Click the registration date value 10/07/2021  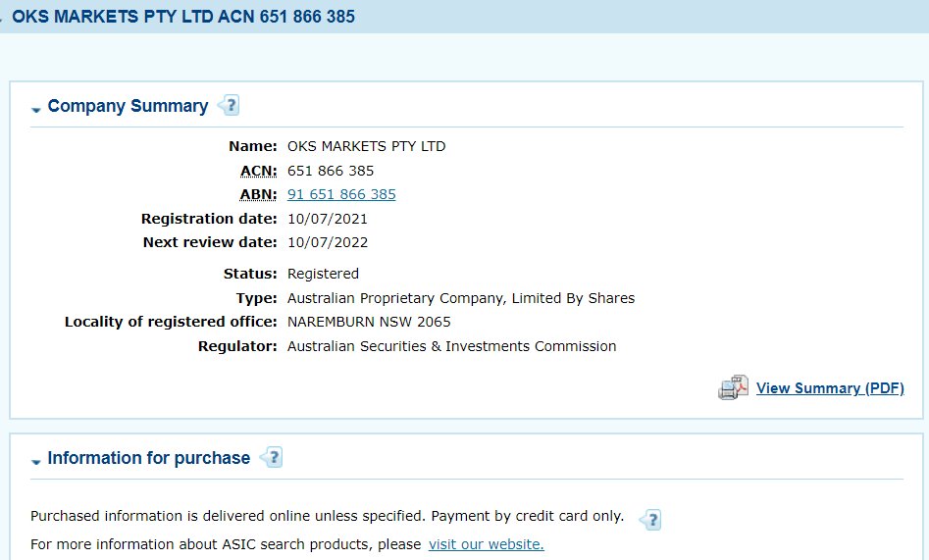(328, 218)
